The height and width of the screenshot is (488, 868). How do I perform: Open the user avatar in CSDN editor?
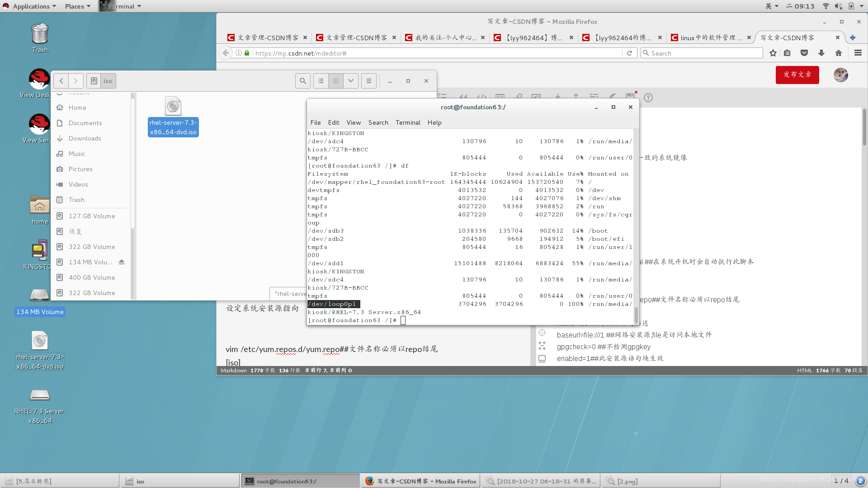(x=841, y=75)
